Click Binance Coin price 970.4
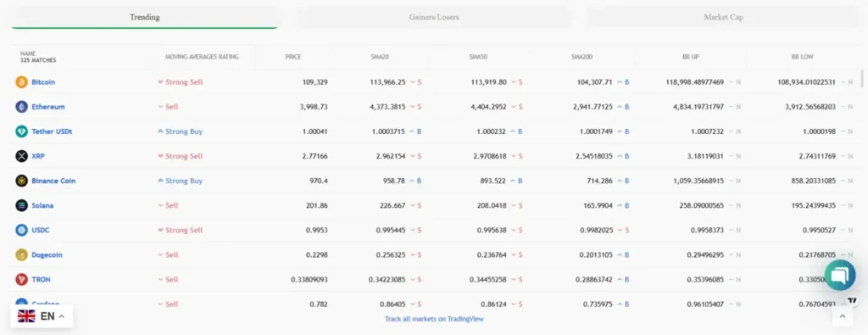 coord(319,181)
